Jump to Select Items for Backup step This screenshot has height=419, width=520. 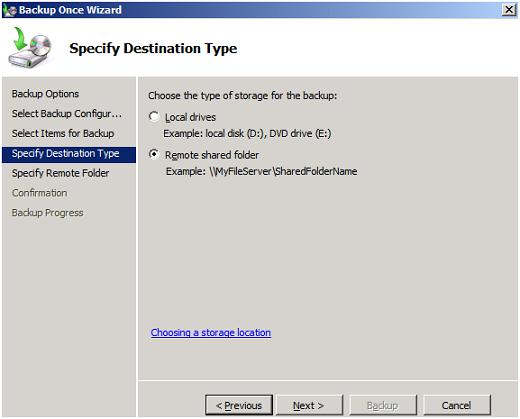(63, 133)
